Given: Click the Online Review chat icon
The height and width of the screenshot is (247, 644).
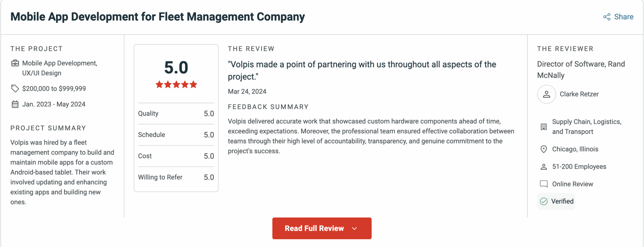Looking at the screenshot, I should tap(544, 184).
